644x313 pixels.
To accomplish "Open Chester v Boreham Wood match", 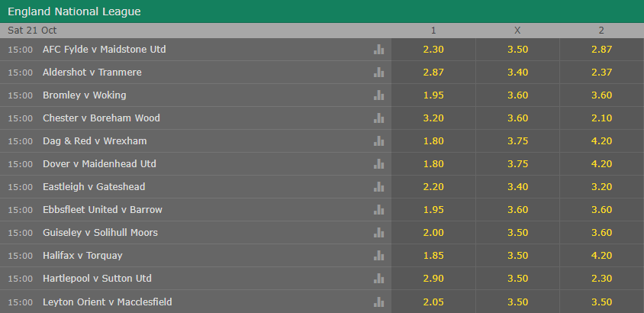I will tap(101, 118).
